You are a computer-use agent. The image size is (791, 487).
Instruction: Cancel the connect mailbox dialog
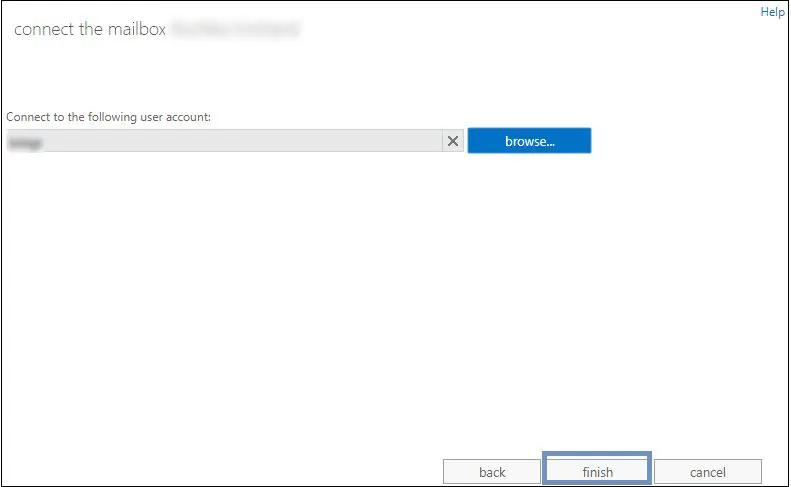click(x=708, y=472)
